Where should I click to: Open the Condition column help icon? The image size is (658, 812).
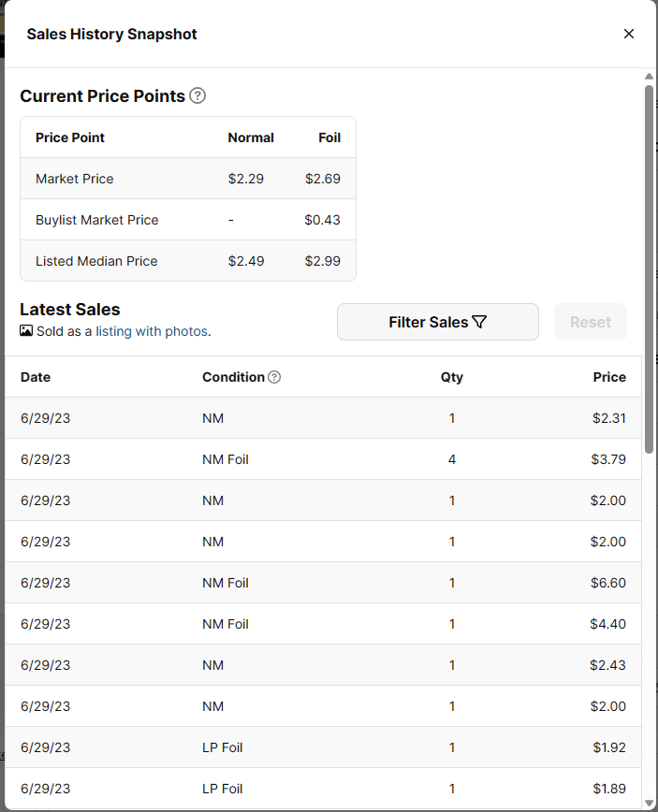pyautogui.click(x=274, y=377)
